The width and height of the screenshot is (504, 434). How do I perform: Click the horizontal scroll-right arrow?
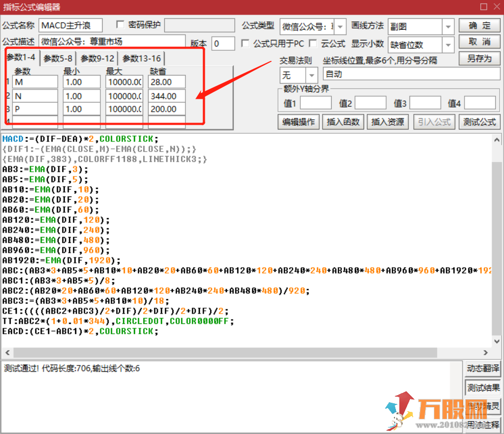(x=486, y=352)
